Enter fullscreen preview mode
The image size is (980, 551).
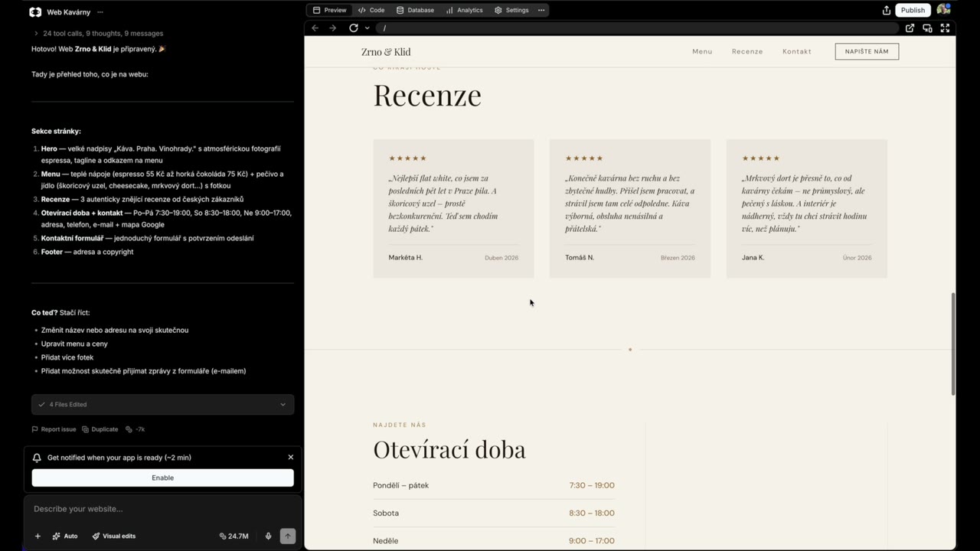tap(945, 28)
